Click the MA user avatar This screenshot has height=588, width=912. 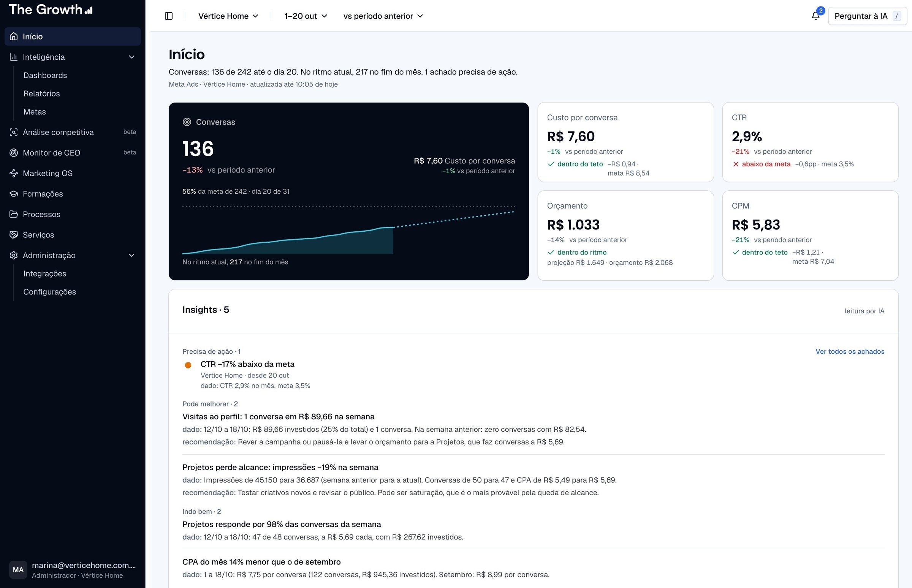pos(18,570)
